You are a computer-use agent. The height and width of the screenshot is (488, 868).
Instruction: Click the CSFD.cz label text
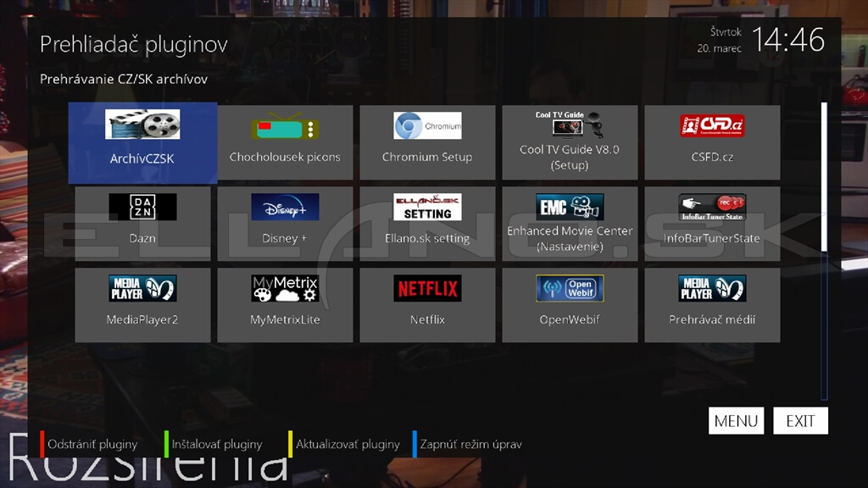pyautogui.click(x=712, y=157)
